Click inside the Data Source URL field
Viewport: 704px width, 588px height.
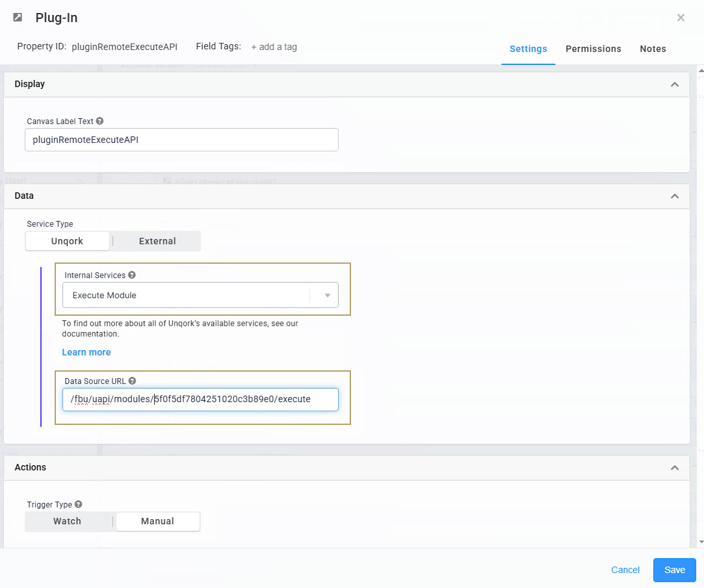(200, 399)
